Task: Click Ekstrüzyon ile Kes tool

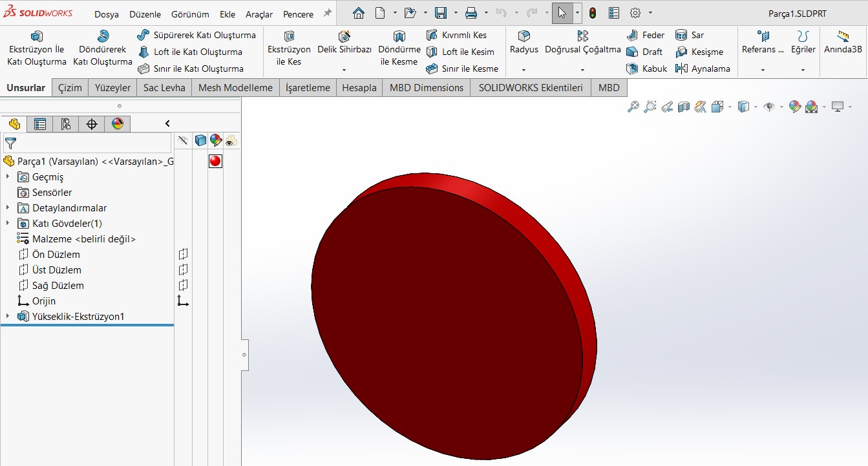Action: pos(289,48)
